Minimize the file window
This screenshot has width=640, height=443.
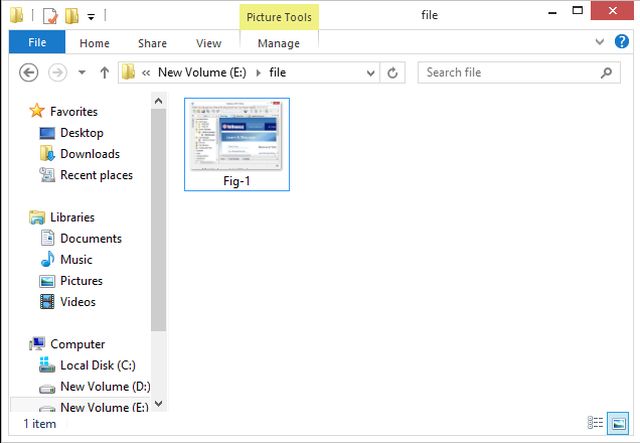[552, 12]
